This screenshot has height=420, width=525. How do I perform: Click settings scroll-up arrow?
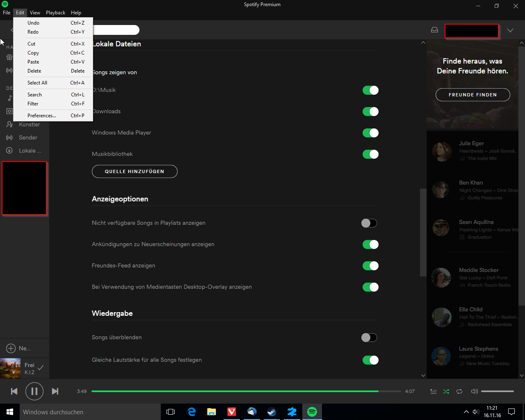click(x=423, y=43)
